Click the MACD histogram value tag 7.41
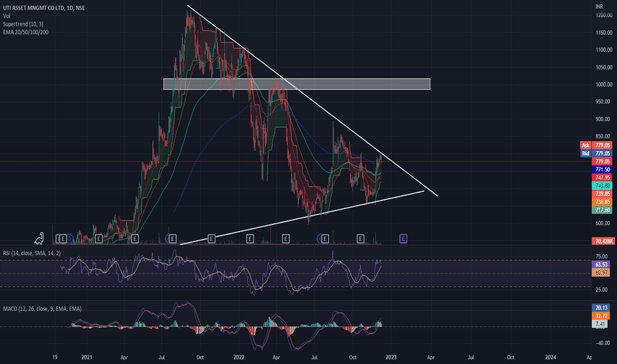 tap(600, 324)
